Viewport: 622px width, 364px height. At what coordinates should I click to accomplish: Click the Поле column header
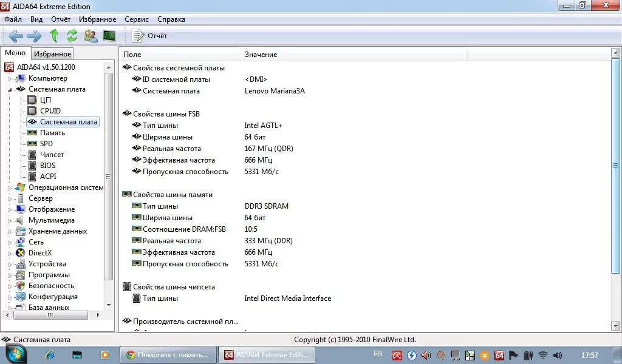point(180,55)
